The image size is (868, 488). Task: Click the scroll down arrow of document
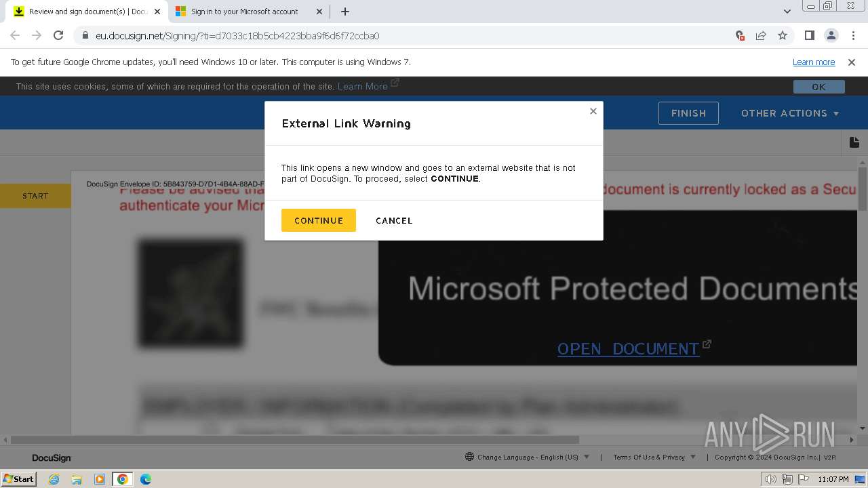[863, 428]
